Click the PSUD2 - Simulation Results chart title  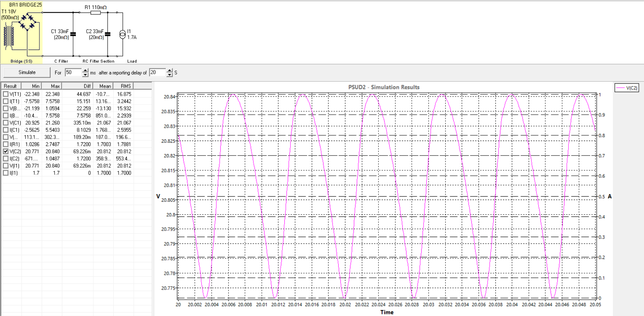click(384, 87)
